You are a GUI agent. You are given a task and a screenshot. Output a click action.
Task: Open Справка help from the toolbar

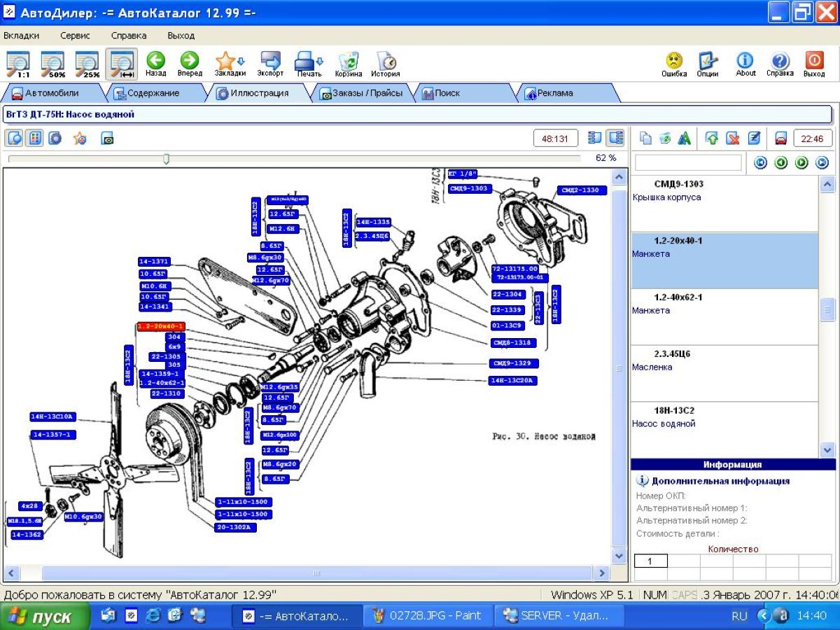pos(780,64)
